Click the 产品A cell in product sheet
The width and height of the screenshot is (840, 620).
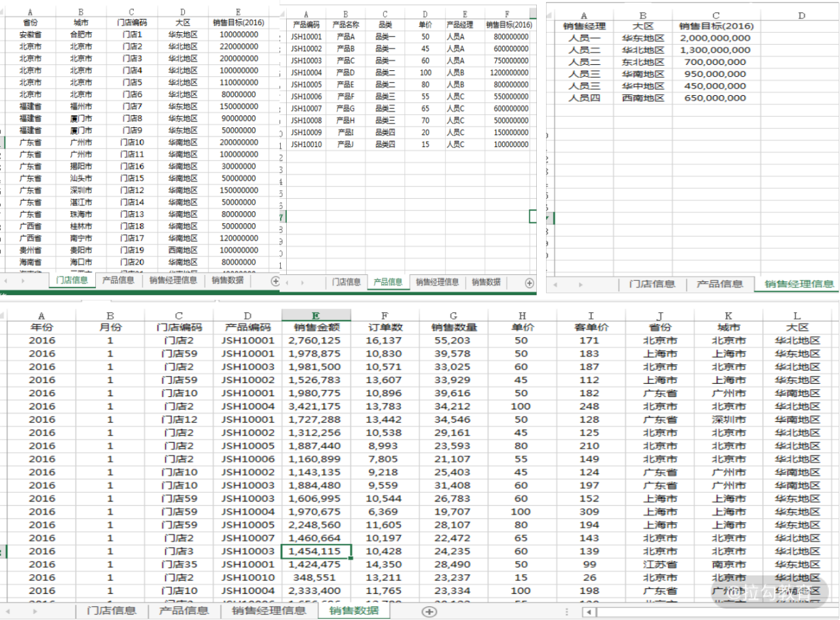346,37
